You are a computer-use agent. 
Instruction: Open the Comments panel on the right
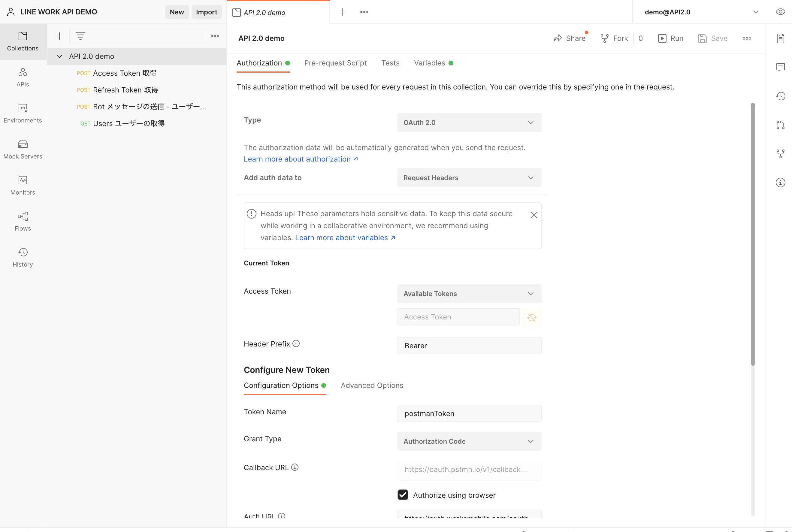[x=781, y=67]
